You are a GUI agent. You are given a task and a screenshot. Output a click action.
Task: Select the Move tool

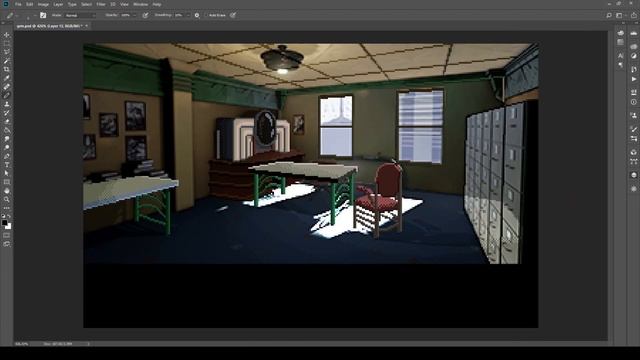[7, 35]
